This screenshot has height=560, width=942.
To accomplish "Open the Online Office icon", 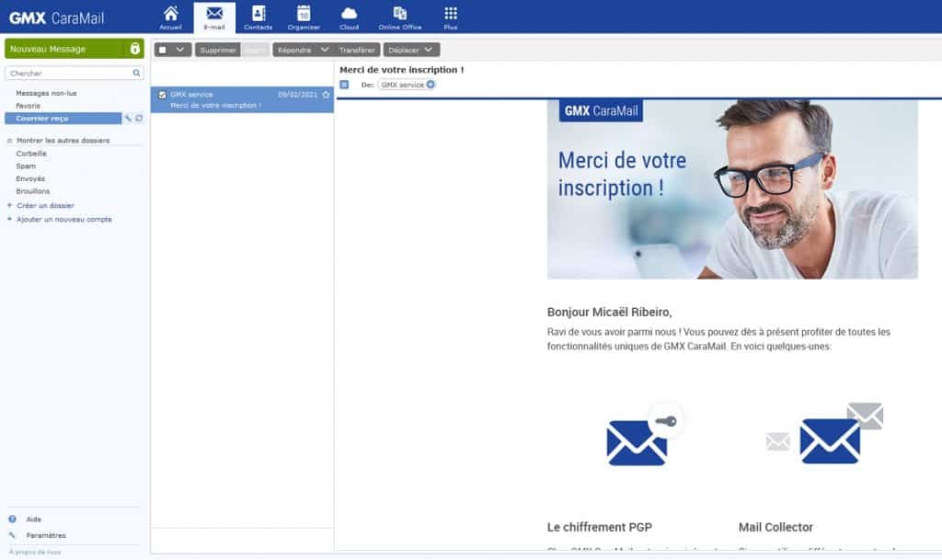I will coord(400,17).
